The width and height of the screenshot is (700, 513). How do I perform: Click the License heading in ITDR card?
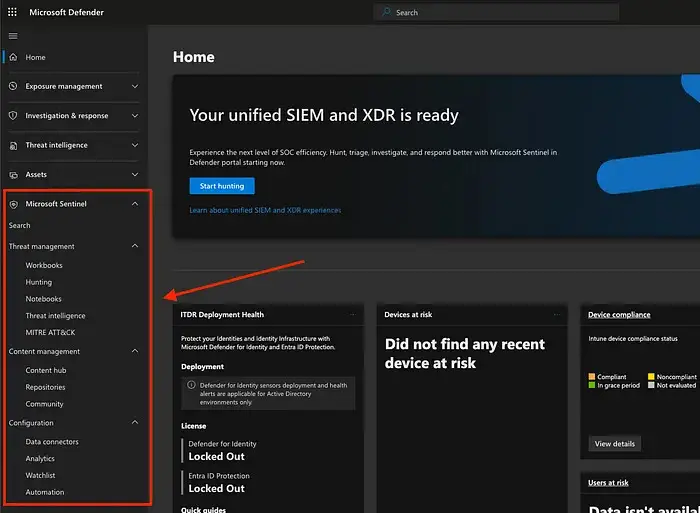pyautogui.click(x=193, y=426)
